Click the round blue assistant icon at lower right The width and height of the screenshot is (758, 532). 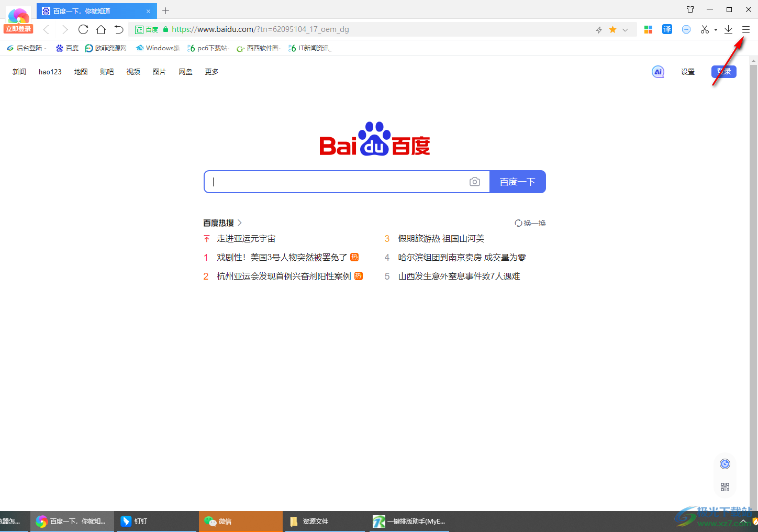click(x=725, y=464)
